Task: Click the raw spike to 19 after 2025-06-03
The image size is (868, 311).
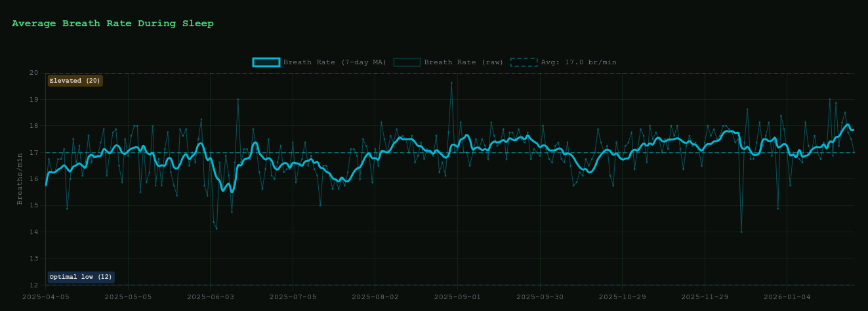Action: tap(238, 99)
